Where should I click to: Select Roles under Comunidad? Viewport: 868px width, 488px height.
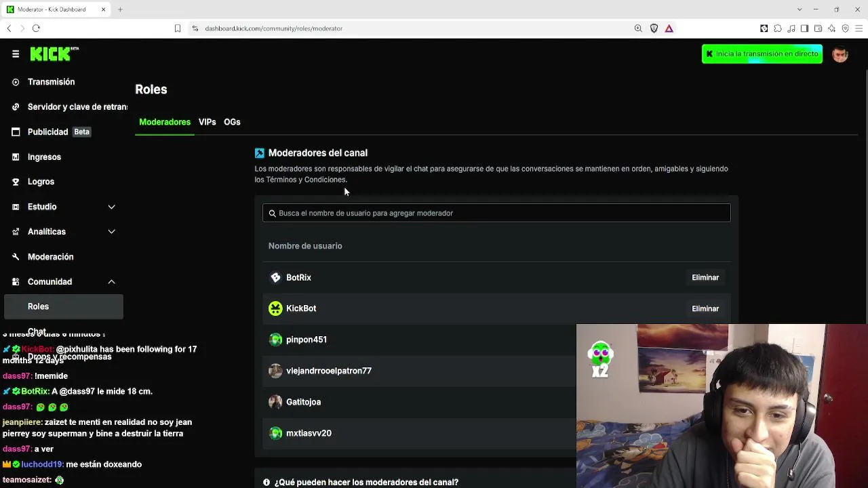point(64,306)
